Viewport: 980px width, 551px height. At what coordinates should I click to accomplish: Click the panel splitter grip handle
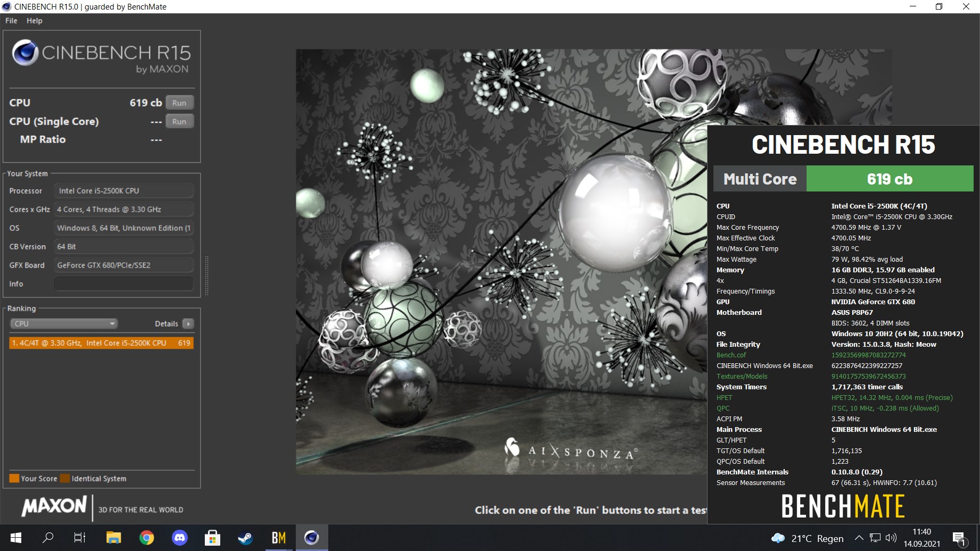(206, 275)
